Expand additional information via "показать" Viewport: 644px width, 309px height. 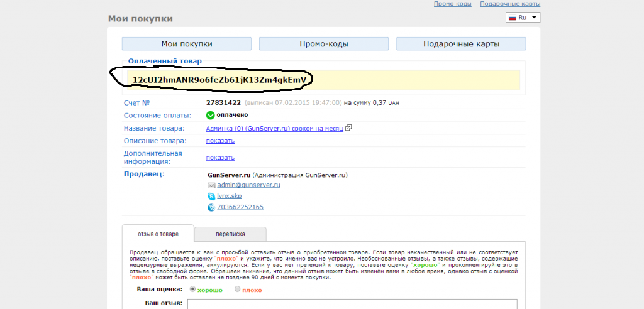[220, 158]
